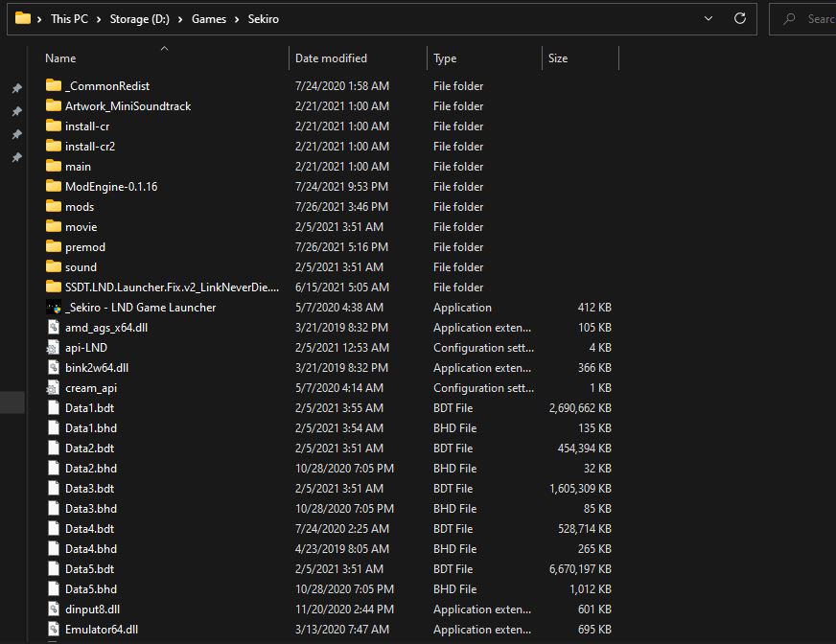This screenshot has width=836, height=644.
Task: Select the cream_api configuration file icon
Action: pos(54,388)
